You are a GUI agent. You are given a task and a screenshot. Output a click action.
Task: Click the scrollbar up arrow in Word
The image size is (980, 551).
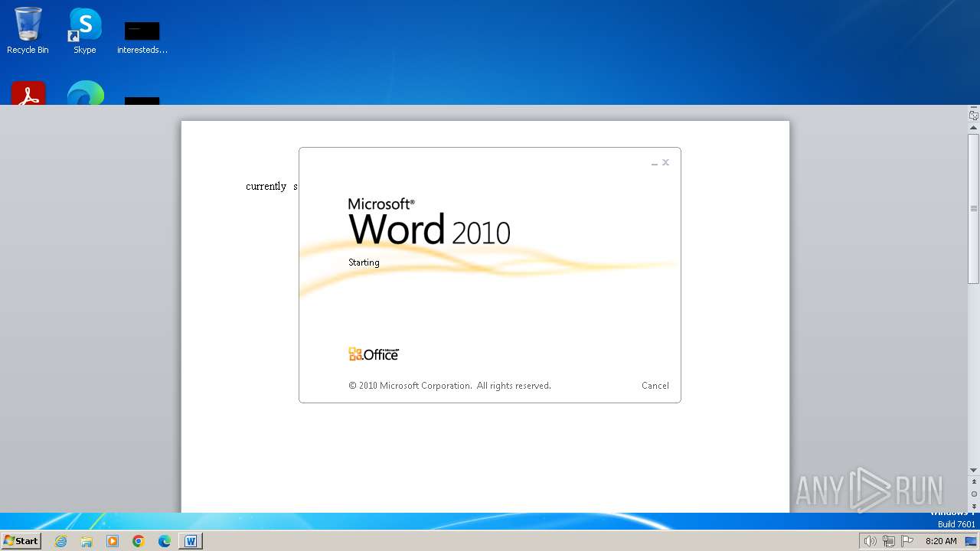pyautogui.click(x=974, y=128)
